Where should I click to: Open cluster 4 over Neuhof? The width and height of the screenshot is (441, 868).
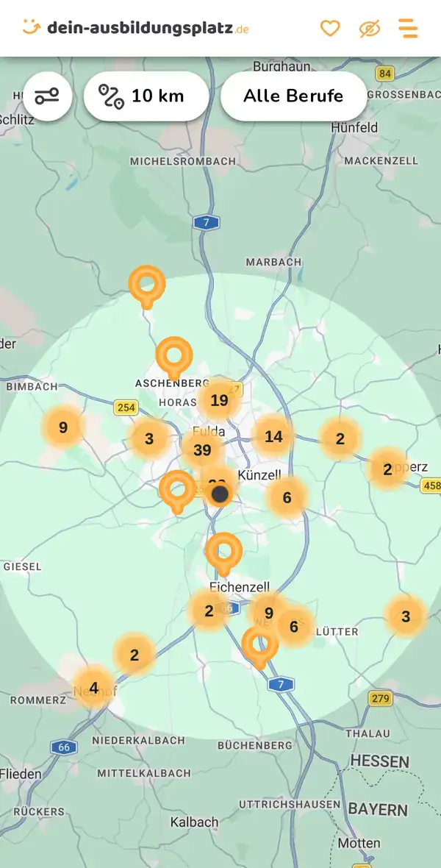pyautogui.click(x=93, y=688)
